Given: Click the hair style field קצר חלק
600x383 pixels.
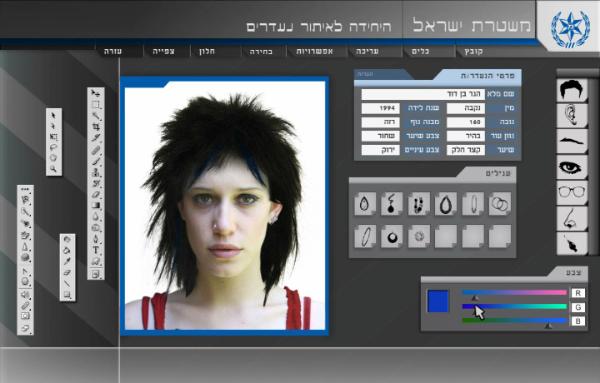Looking at the screenshot, I should coord(465,150).
